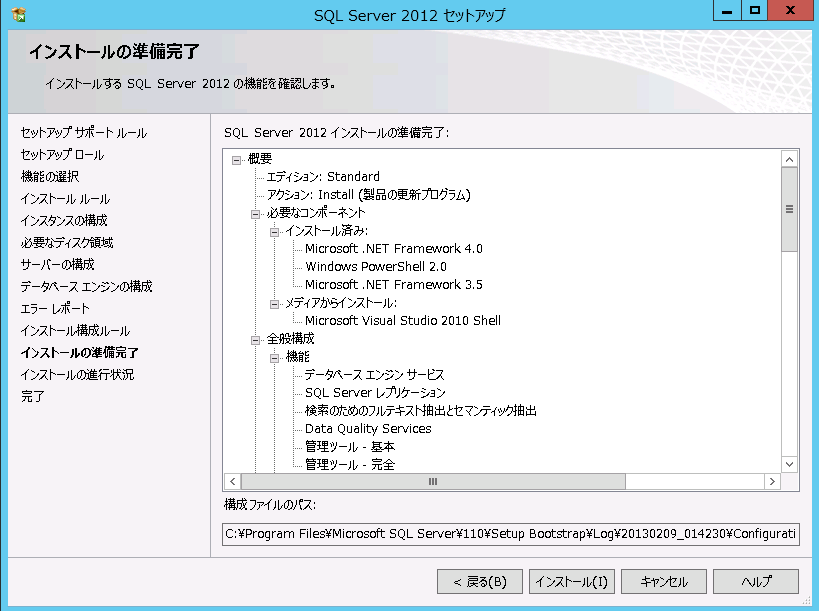Click the horizontal scrollbar left arrow
The width and height of the screenshot is (819, 611).
click(x=232, y=481)
